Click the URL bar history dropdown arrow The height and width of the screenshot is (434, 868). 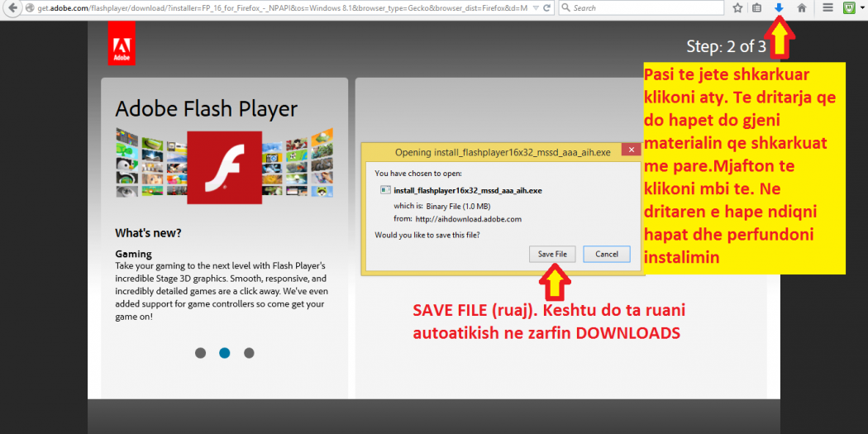[x=534, y=8]
